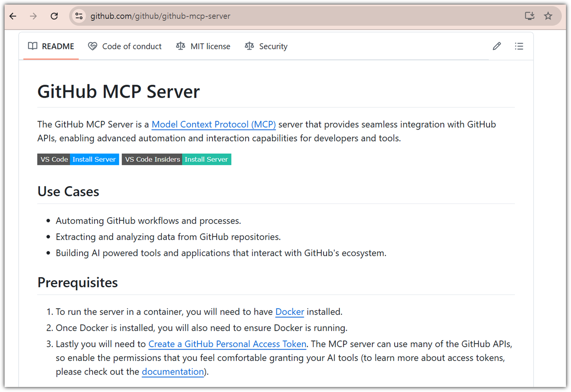
Task: Open the README outline list icon
Action: (x=519, y=46)
